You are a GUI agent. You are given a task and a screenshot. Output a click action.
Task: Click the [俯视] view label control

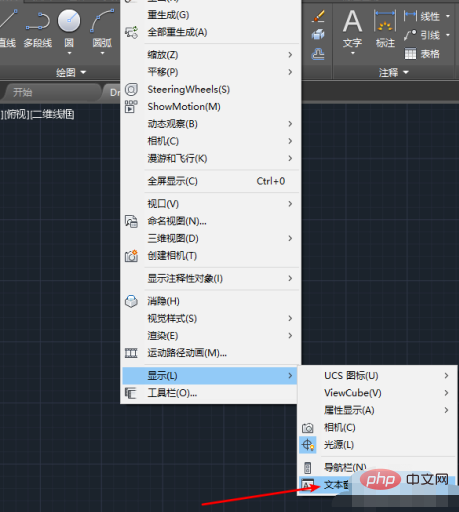pyautogui.click(x=16, y=114)
